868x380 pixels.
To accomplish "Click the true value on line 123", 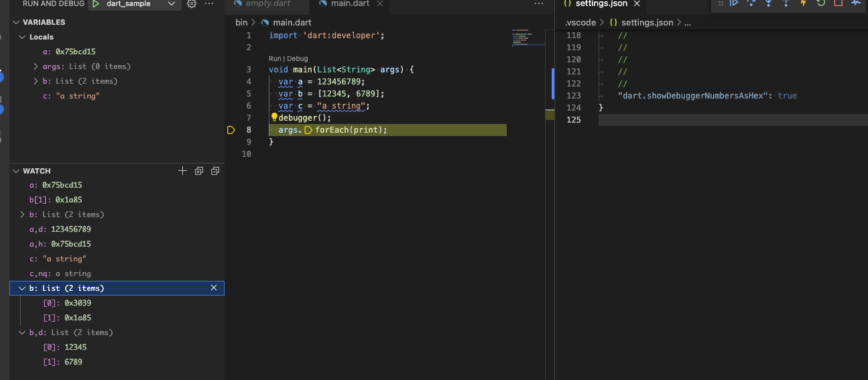I will (x=788, y=96).
